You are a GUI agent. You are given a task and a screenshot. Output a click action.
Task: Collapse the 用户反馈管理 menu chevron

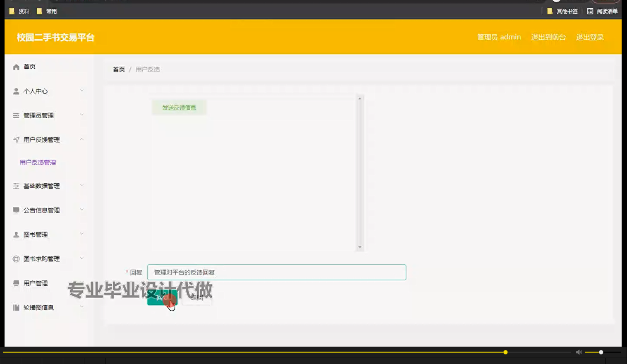point(81,139)
